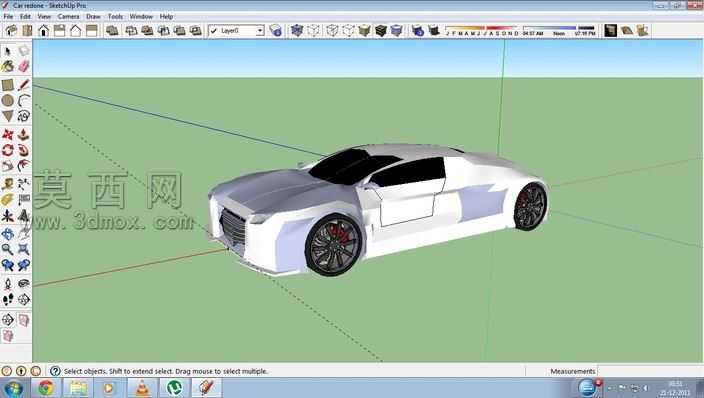Click the Zoom Extents tool
The height and width of the screenshot is (398, 704).
[24, 249]
